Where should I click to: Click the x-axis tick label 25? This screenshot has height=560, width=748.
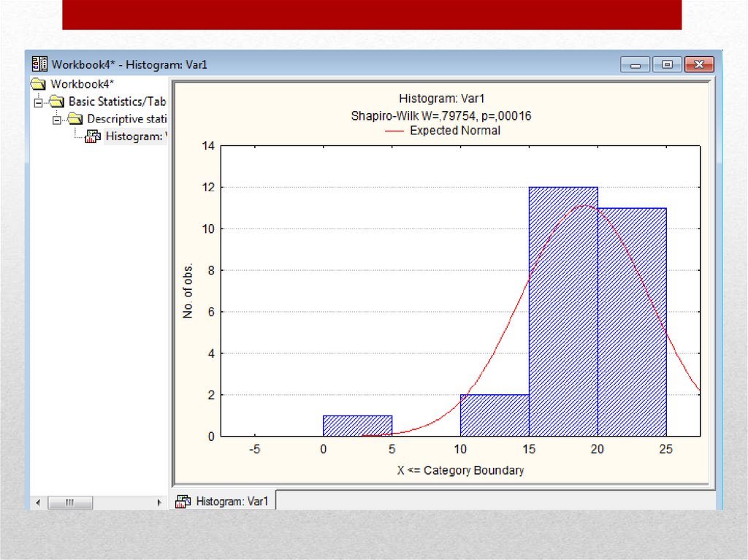[x=666, y=449]
